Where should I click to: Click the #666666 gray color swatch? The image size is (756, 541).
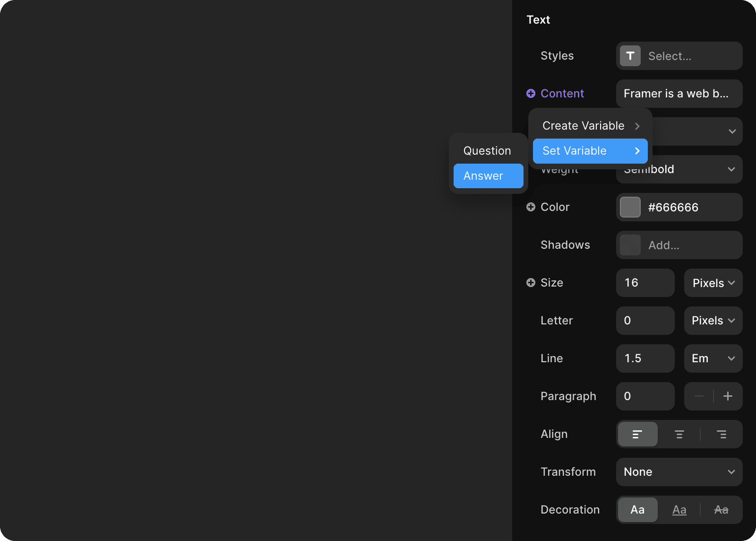630,207
